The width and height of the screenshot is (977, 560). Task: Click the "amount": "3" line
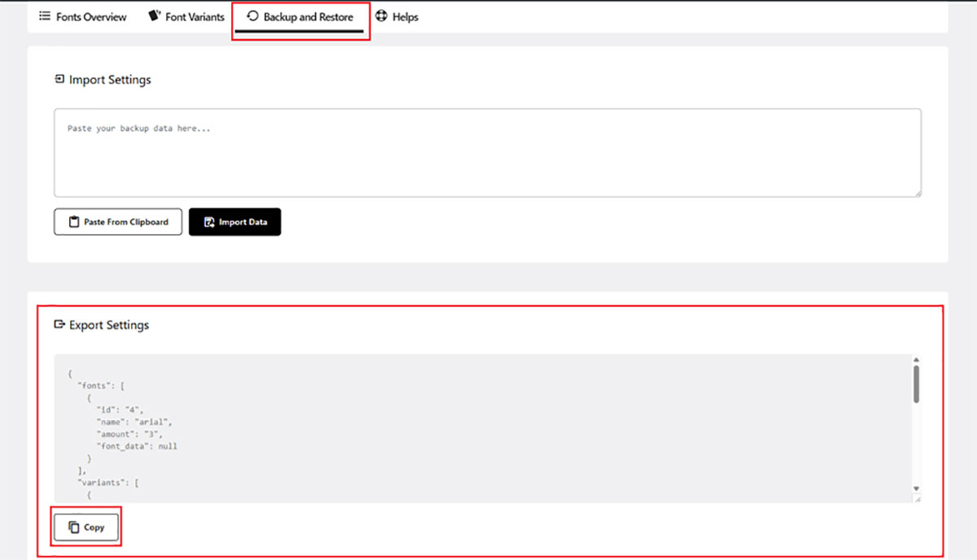coord(130,434)
